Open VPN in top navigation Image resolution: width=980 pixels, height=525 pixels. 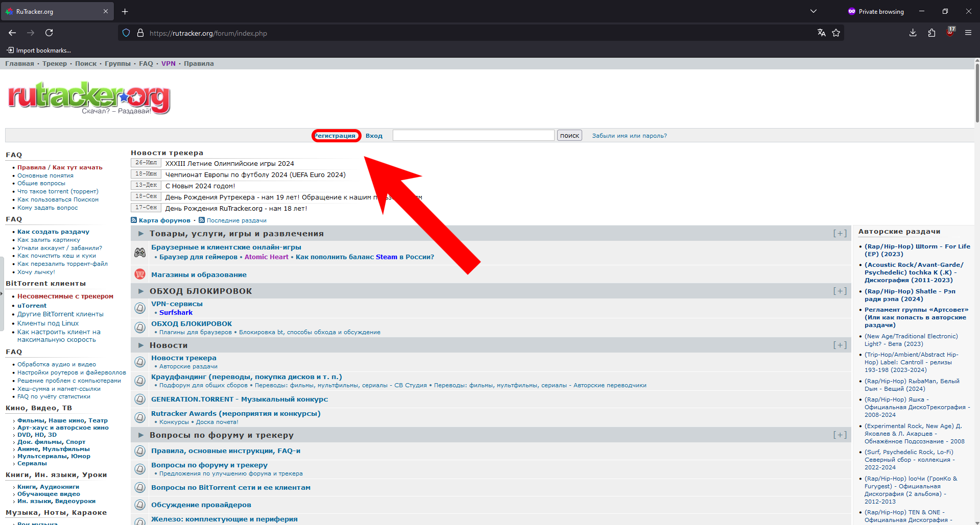[x=169, y=64]
